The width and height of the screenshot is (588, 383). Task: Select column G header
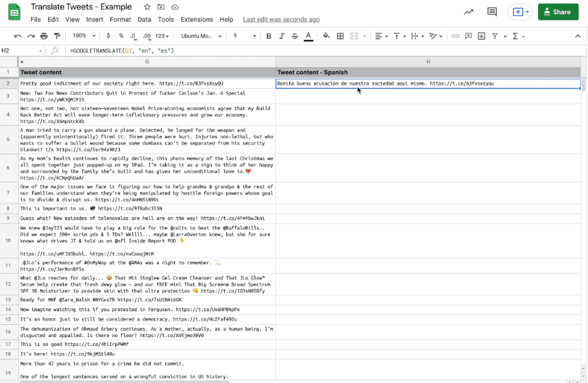point(147,62)
